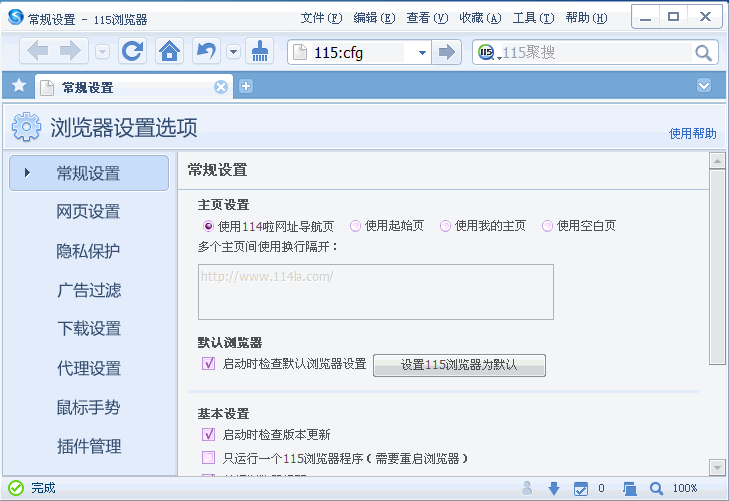Screen dimensions: 729x501
Task: Click the blocked count 0 in status bar
Action: pos(601,488)
